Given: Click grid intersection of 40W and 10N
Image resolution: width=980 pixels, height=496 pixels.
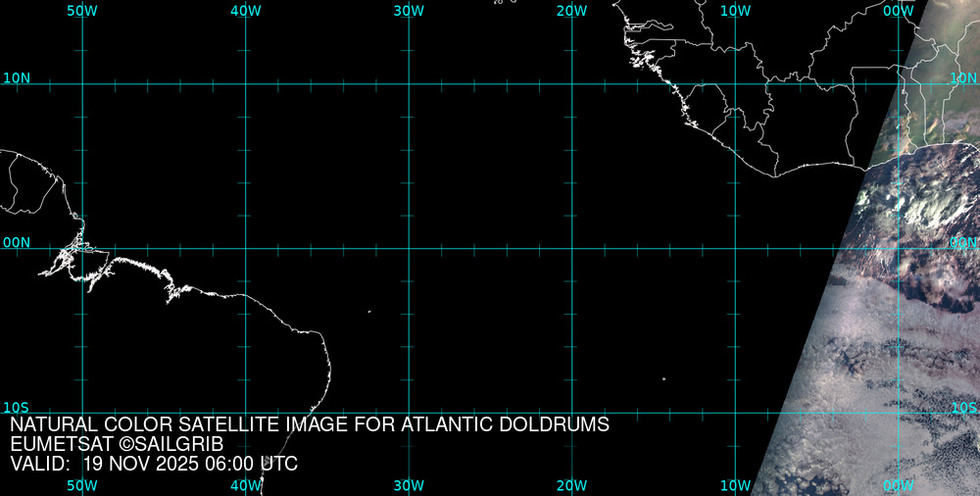Looking at the screenshot, I should pyautogui.click(x=245, y=84).
